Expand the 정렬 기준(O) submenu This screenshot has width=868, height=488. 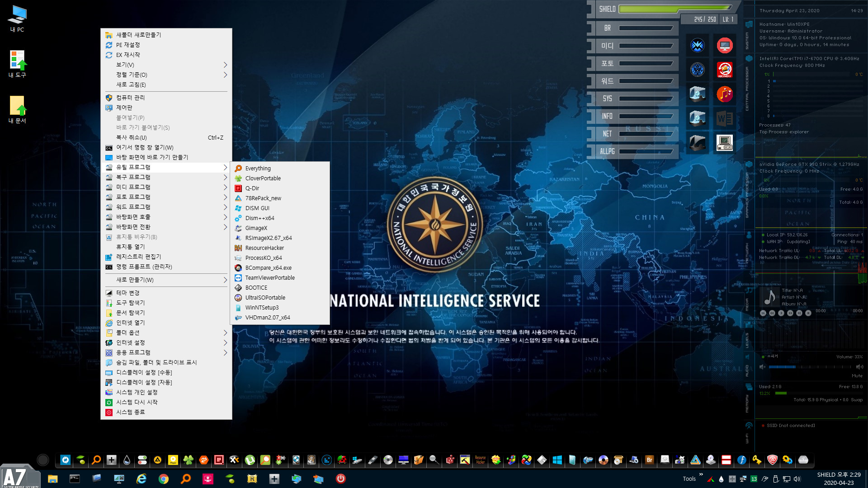coord(166,75)
